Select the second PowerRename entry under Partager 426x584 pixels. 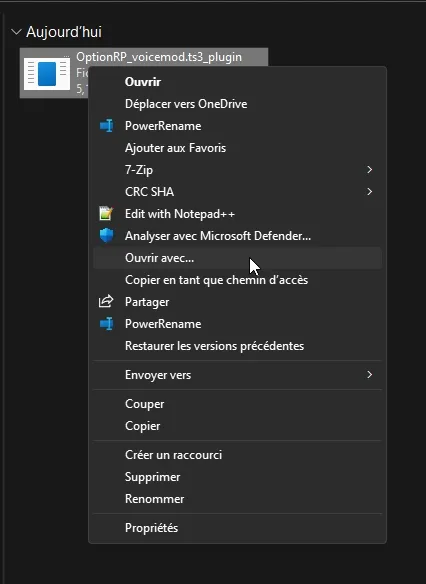237,324
